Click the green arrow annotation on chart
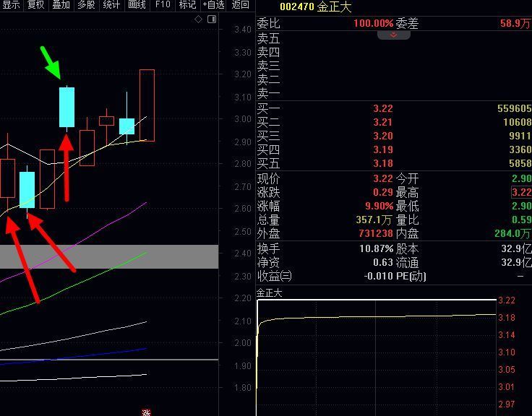The width and height of the screenshot is (532, 416). pos(50,62)
